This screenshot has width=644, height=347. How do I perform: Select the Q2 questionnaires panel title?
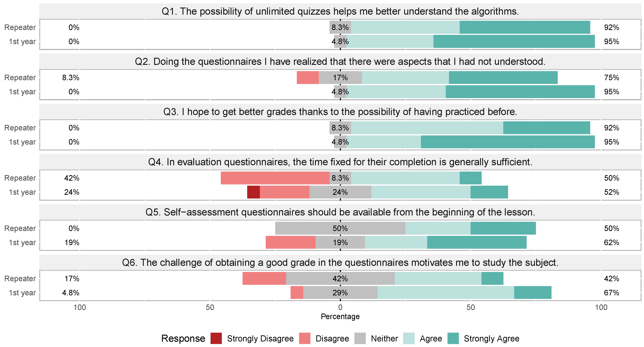pyautogui.click(x=340, y=61)
